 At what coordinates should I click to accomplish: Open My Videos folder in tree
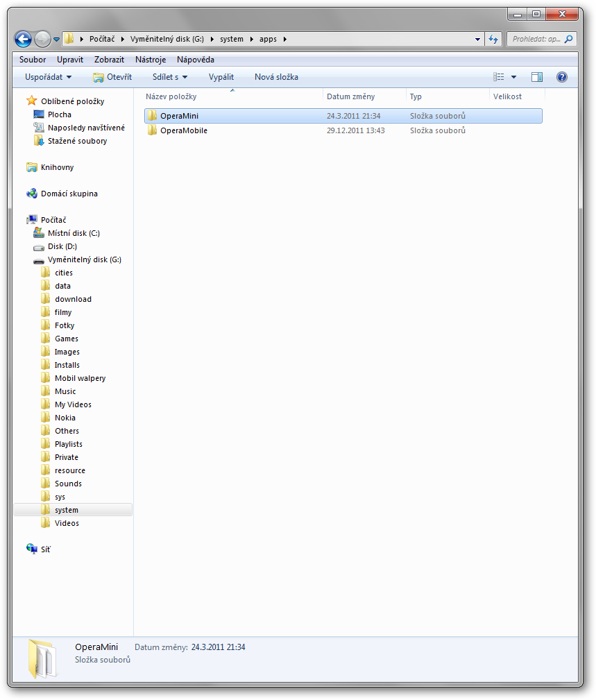click(73, 404)
